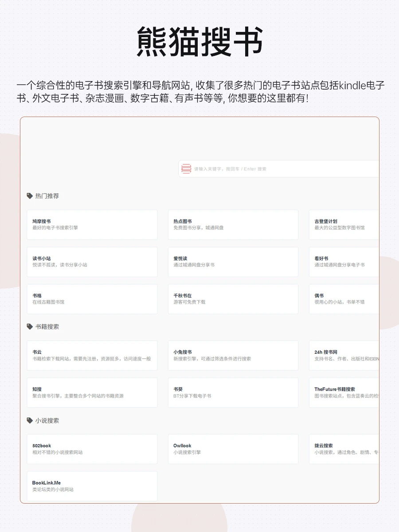Open the 爱悦读 card

click(x=234, y=262)
